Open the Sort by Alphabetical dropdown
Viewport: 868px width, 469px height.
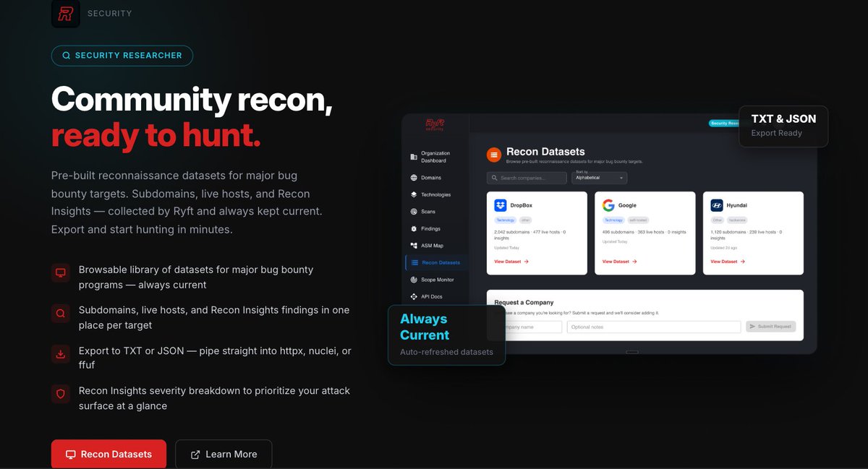[600, 176]
